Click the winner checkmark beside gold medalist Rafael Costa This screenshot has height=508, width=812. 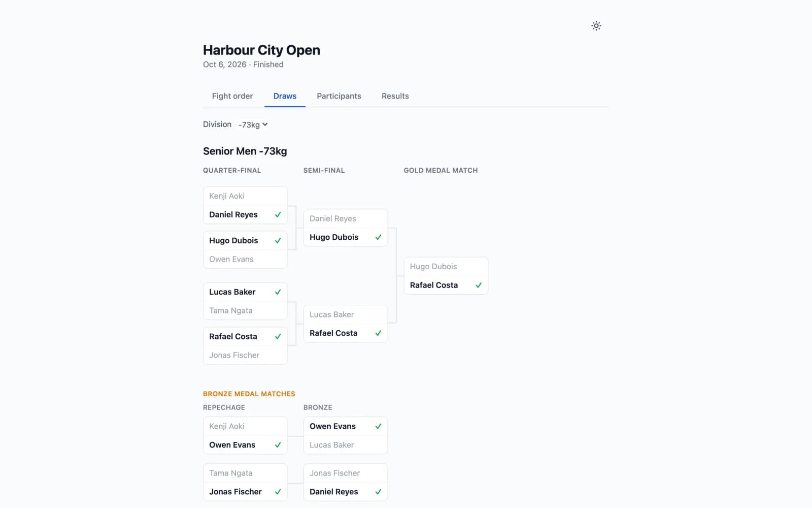click(479, 285)
